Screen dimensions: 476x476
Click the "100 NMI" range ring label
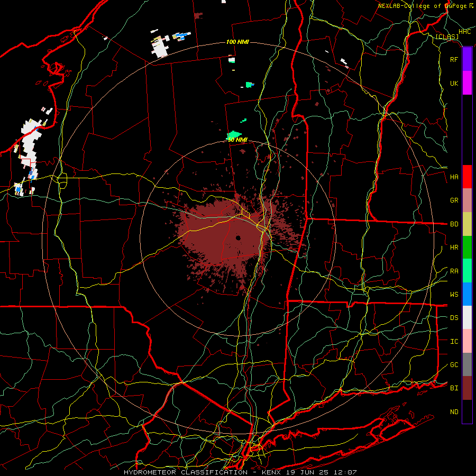click(x=237, y=42)
